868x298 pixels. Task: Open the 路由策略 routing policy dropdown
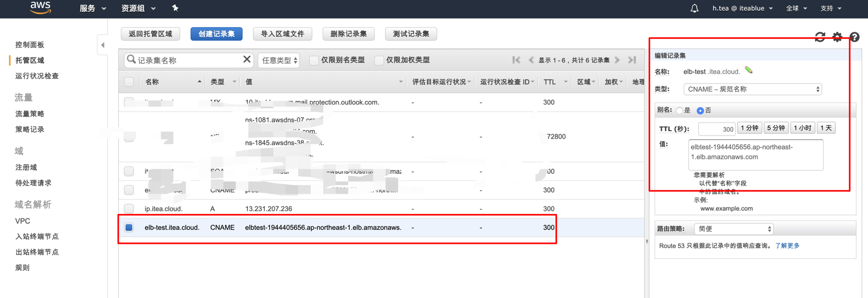click(734, 229)
